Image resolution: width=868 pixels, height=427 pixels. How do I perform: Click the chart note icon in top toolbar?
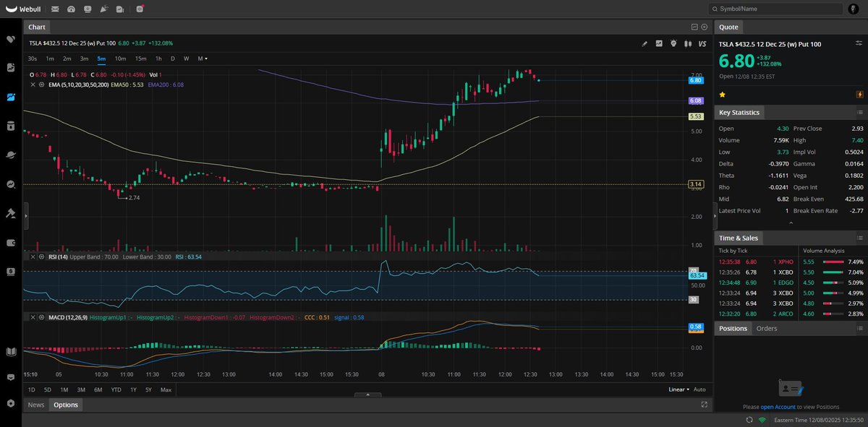pos(120,9)
